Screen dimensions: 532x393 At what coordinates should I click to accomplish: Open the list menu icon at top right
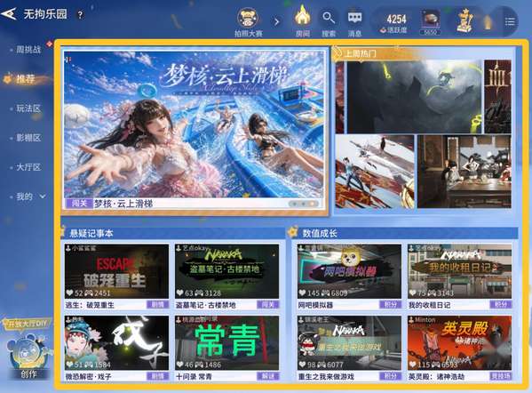click(510, 22)
